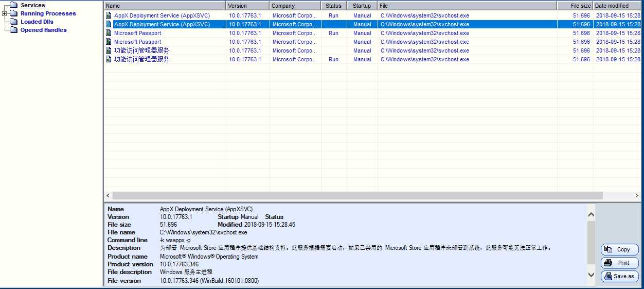Click the folder icon beside Services
The image size is (644, 289).
pos(14,6)
